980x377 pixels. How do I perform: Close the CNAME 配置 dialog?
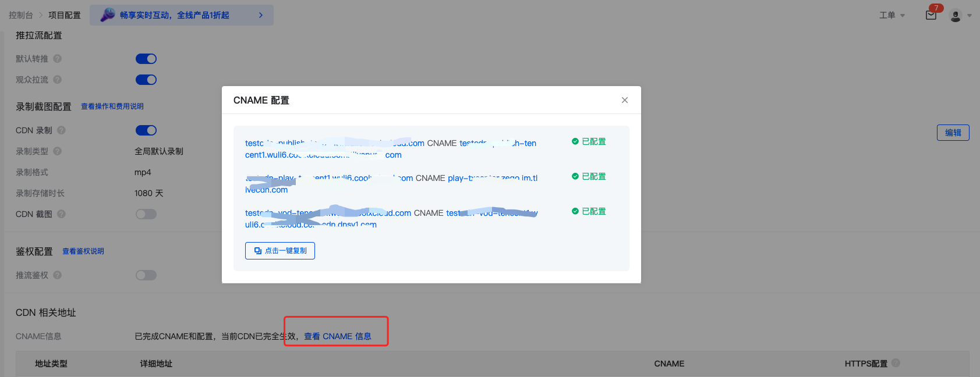624,100
